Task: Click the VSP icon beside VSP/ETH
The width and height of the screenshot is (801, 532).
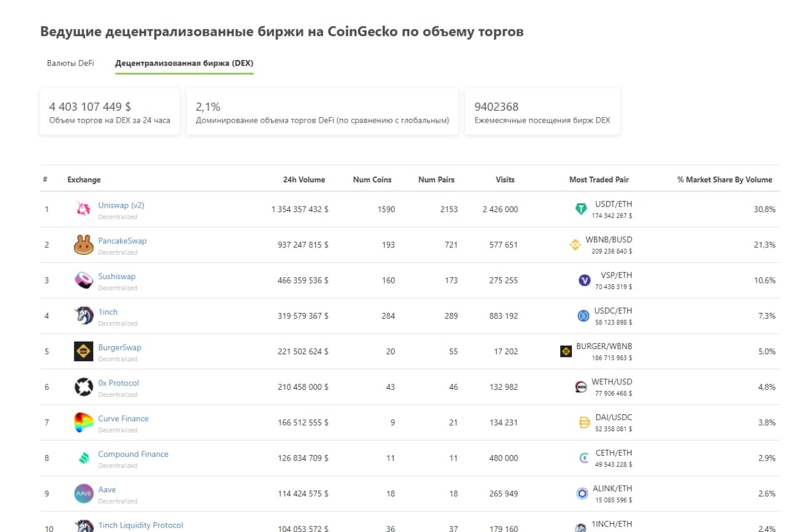Action: click(x=584, y=280)
